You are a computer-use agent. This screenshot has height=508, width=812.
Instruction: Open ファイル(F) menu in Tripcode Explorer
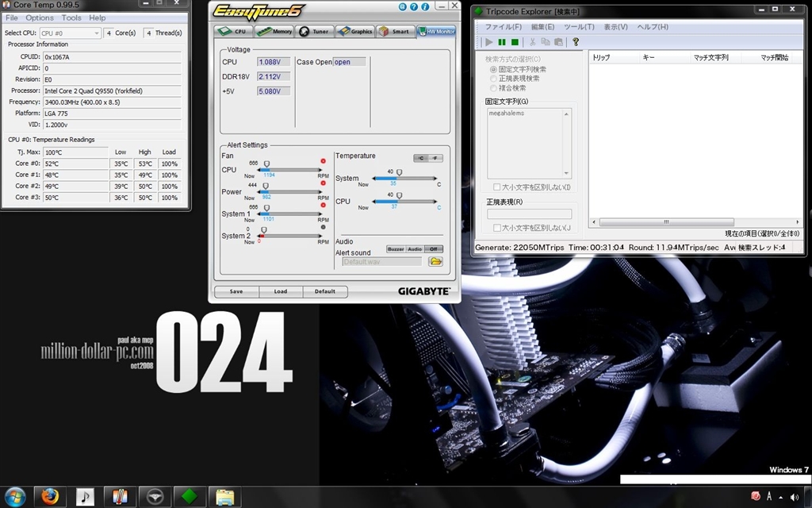(x=503, y=27)
